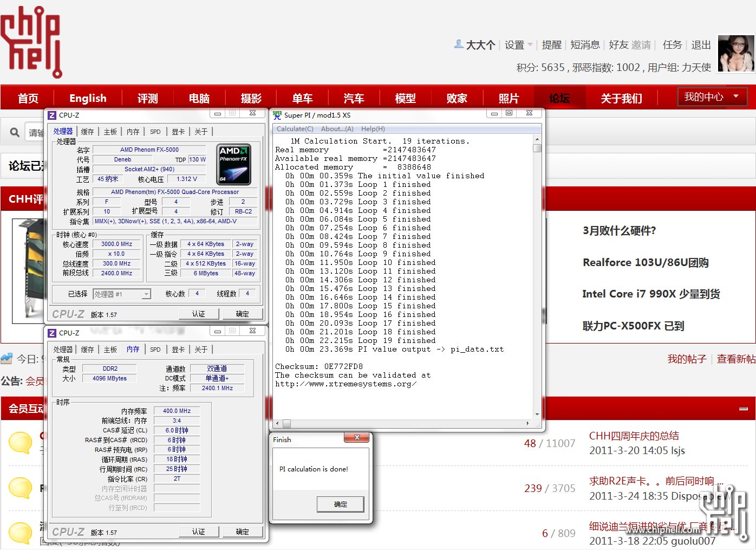
Task: Close the Finish dialog
Action: (357, 437)
